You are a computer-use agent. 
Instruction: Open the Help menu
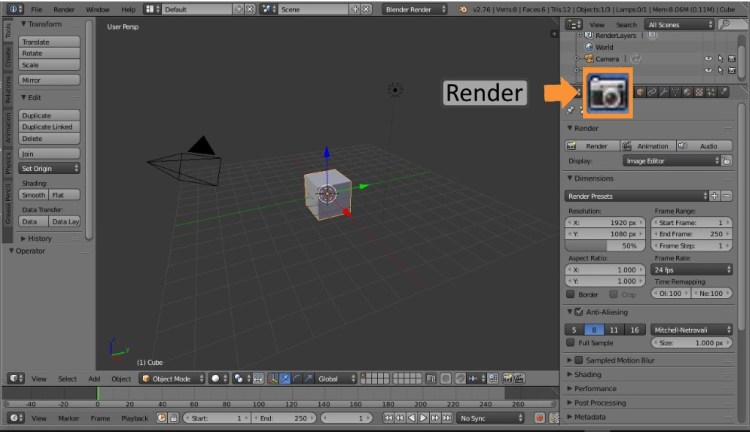pyautogui.click(x=128, y=9)
